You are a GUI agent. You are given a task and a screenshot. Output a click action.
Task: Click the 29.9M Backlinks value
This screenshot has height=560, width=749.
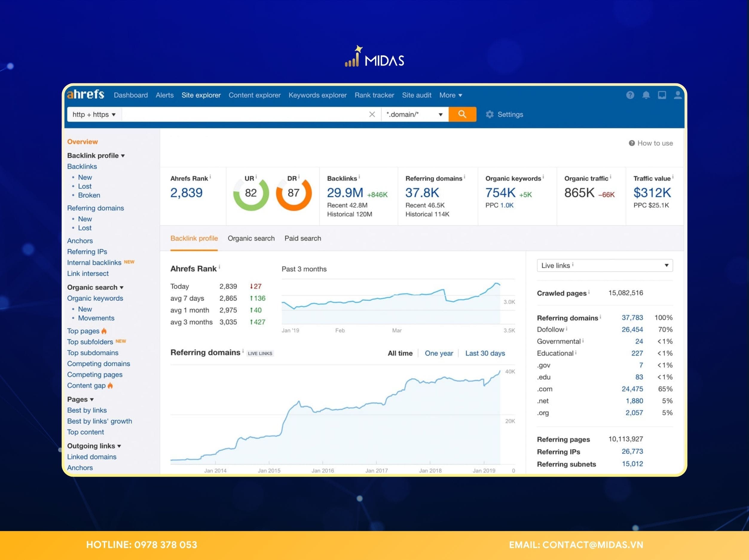click(345, 193)
